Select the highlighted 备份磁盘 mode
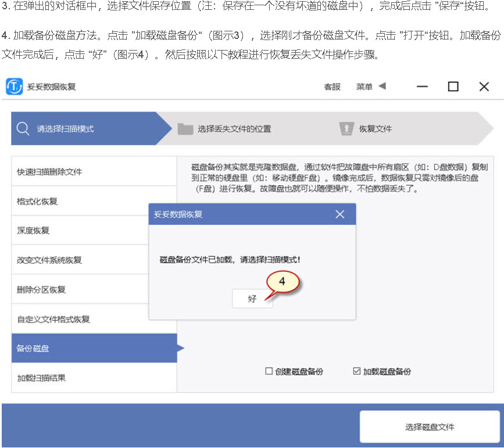 94,348
